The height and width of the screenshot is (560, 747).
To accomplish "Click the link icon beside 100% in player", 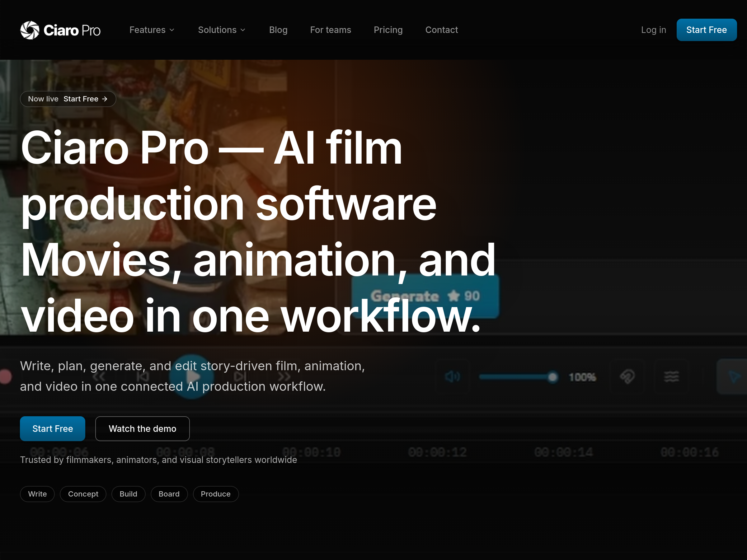I will click(x=627, y=376).
